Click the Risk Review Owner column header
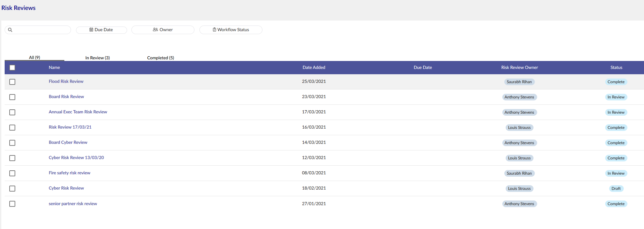Viewport: 644px width, 229px height. [x=520, y=68]
